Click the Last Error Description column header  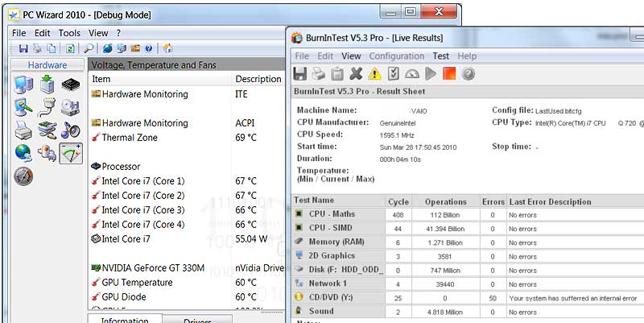pos(576,201)
